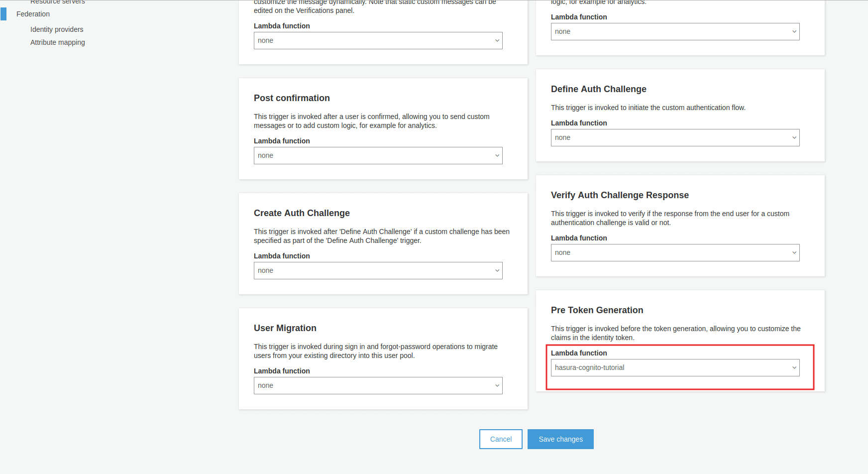The width and height of the screenshot is (868, 474).
Task: Open the hasura-cognito-tutorial Lambda function dropdown
Action: point(674,368)
